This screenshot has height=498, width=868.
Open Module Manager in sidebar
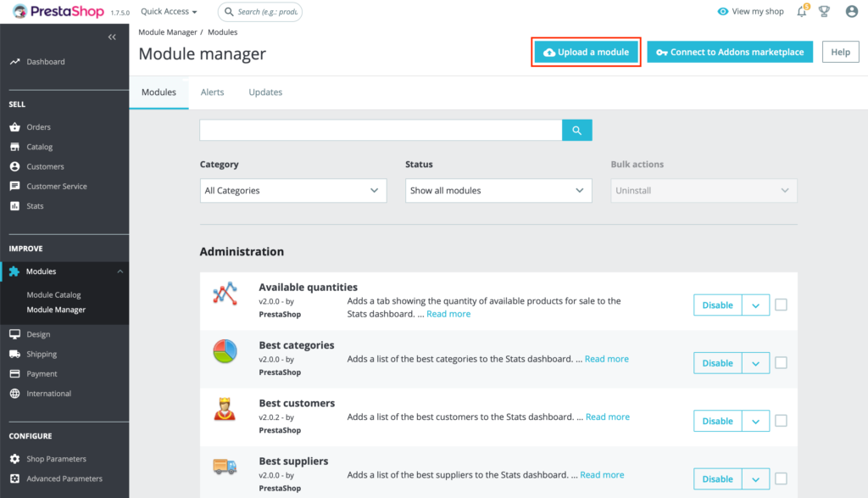(x=56, y=310)
